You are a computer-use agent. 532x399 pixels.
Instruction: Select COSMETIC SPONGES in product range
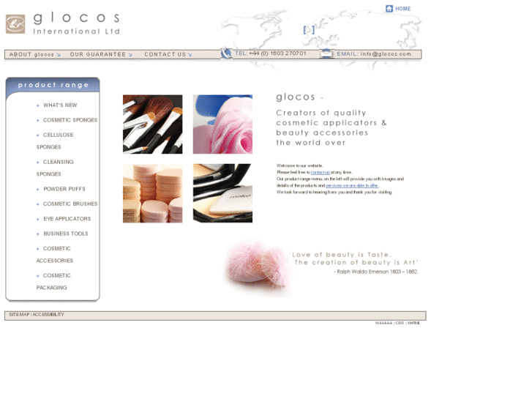[70, 120]
